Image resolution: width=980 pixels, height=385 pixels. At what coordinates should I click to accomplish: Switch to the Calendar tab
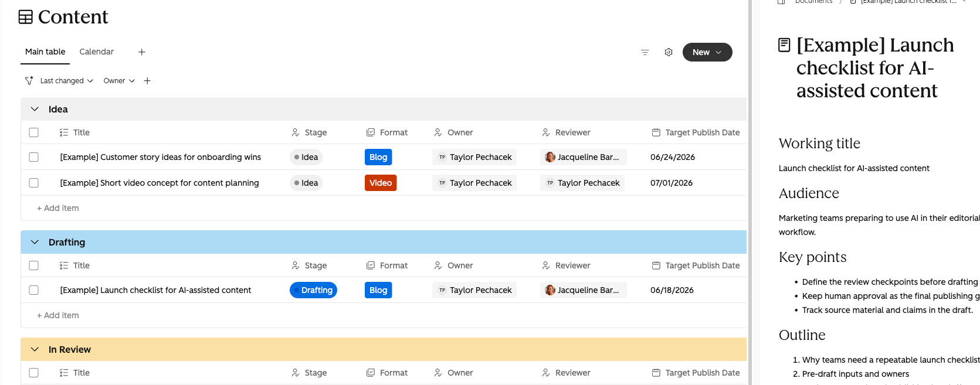pos(97,52)
